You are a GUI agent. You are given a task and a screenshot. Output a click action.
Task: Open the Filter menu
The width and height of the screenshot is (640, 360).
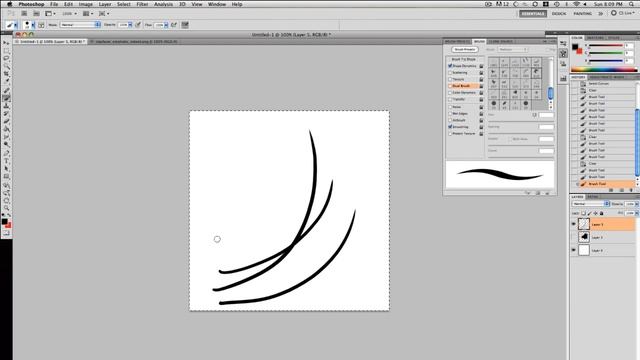(x=142, y=4)
